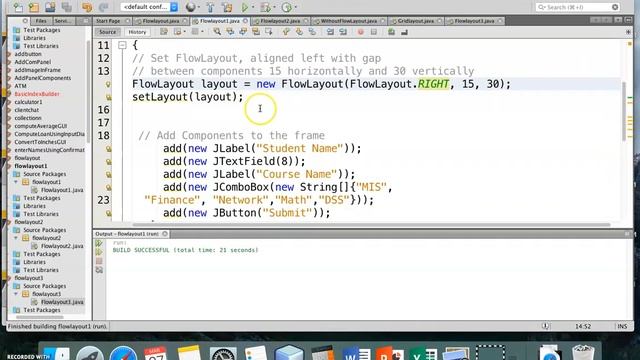Screen dimensions: 640x360
Task: Select Flowlayout3.java in project tree
Action: (x=62, y=302)
